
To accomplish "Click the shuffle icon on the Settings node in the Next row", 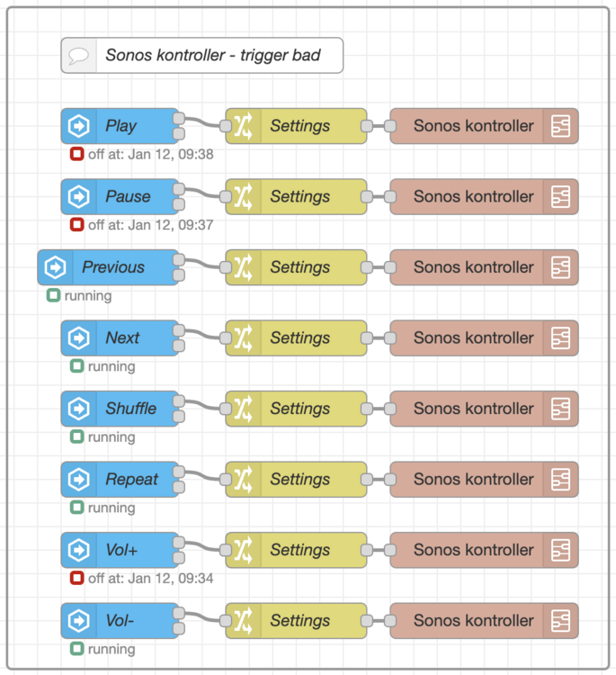I will (x=243, y=338).
